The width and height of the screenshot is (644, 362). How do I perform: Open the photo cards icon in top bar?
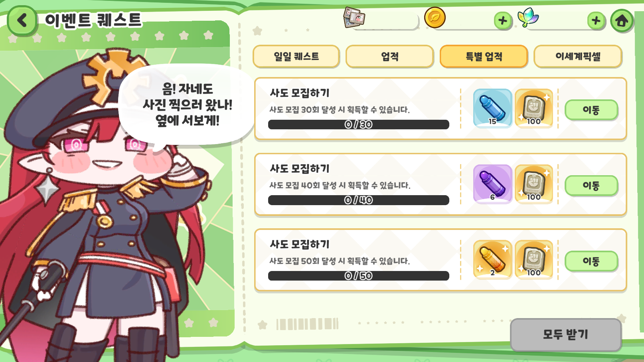click(354, 18)
